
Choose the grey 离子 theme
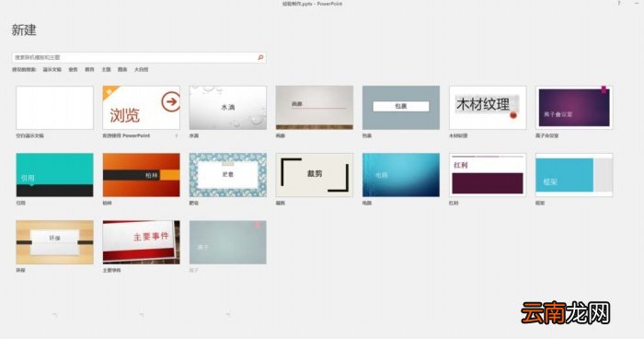(228, 242)
